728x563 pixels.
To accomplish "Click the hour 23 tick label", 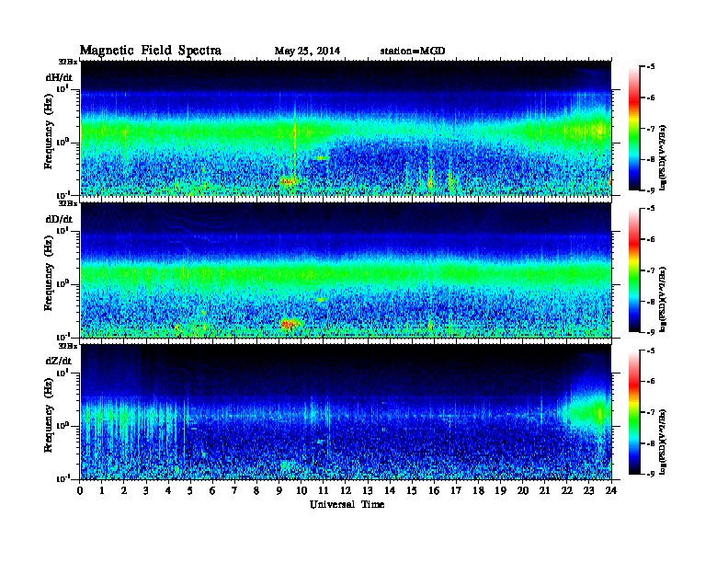I will (x=588, y=490).
